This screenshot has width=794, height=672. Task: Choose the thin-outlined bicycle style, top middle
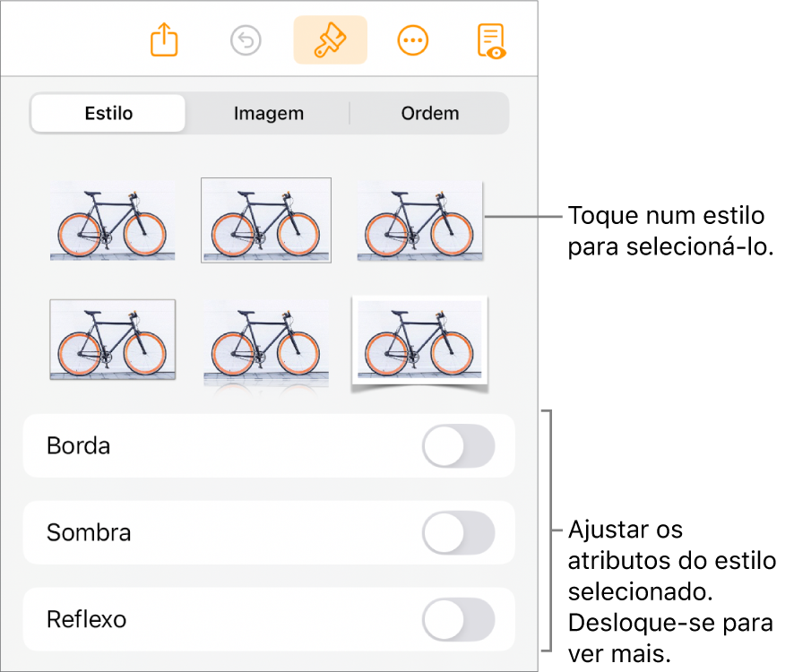click(266, 220)
